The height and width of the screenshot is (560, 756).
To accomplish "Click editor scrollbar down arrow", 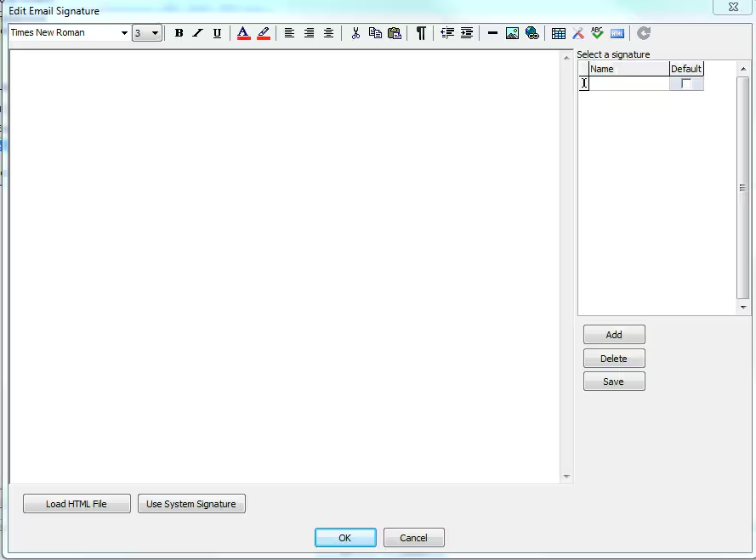I will point(566,477).
